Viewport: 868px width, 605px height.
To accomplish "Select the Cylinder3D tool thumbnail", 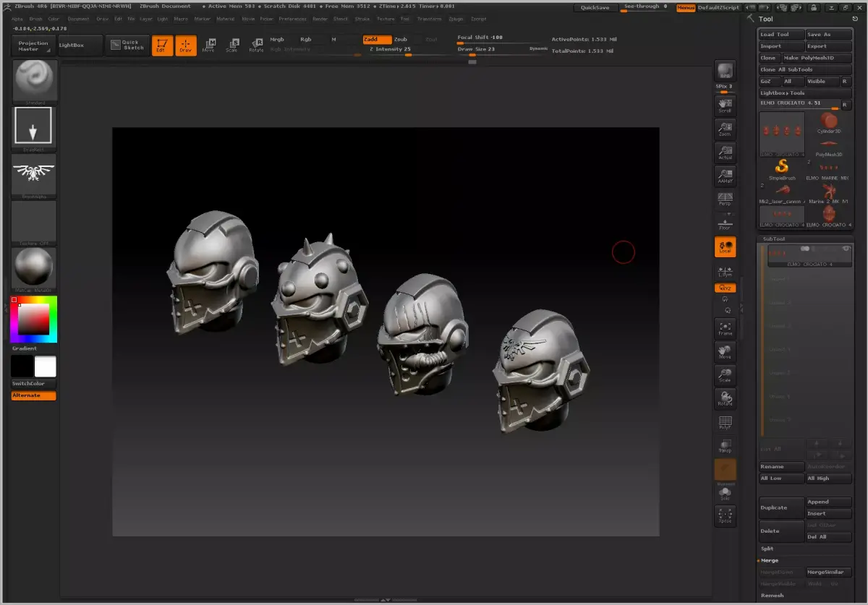I will pos(829,121).
